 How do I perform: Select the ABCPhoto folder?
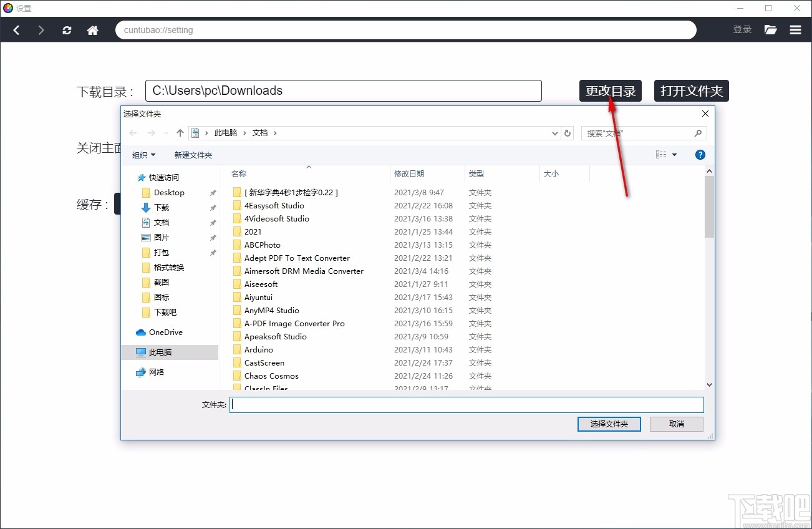[x=263, y=245]
